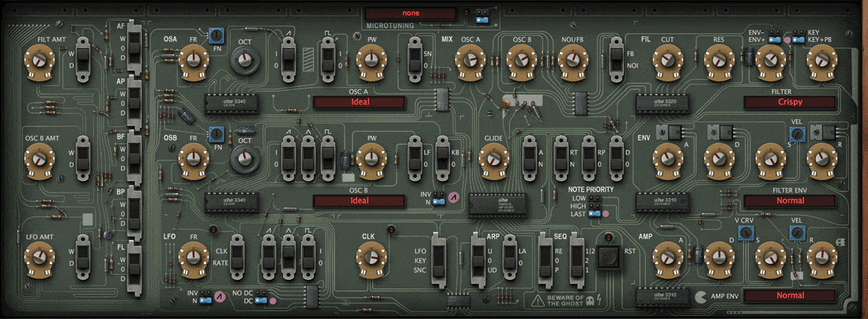Click the OSA OCT rotary selector
The height and width of the screenshot is (319, 868).
pos(244,58)
